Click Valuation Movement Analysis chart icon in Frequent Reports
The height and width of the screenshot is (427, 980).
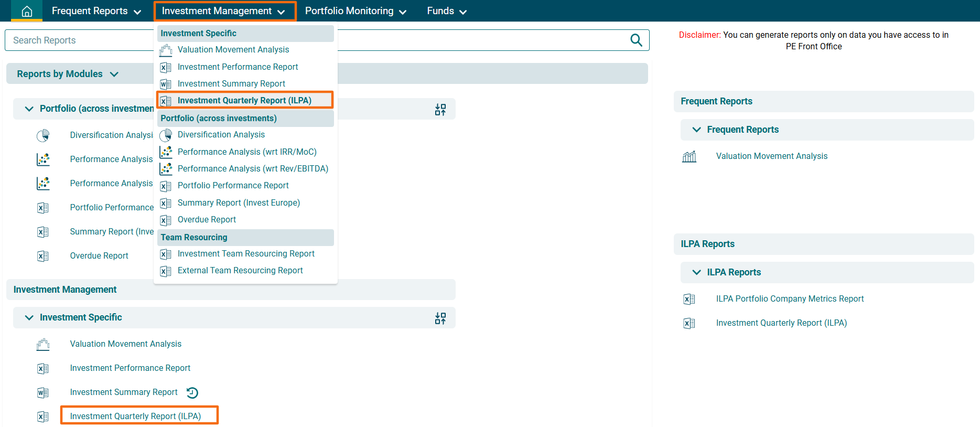[689, 156]
